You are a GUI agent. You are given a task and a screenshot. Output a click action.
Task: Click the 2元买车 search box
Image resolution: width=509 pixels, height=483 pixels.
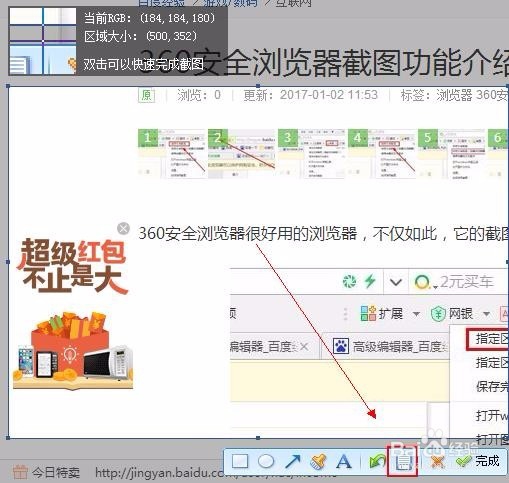tap(467, 282)
